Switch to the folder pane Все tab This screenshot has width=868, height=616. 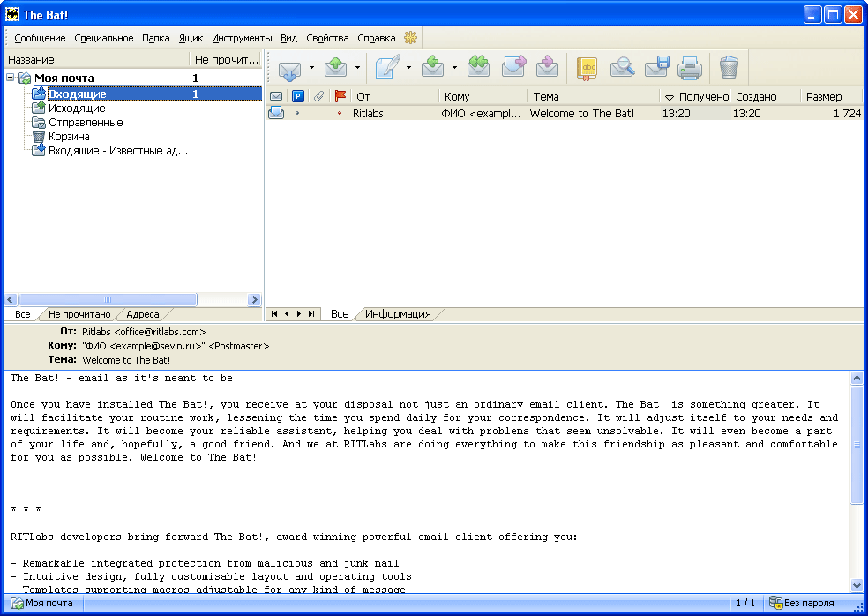[x=23, y=314]
